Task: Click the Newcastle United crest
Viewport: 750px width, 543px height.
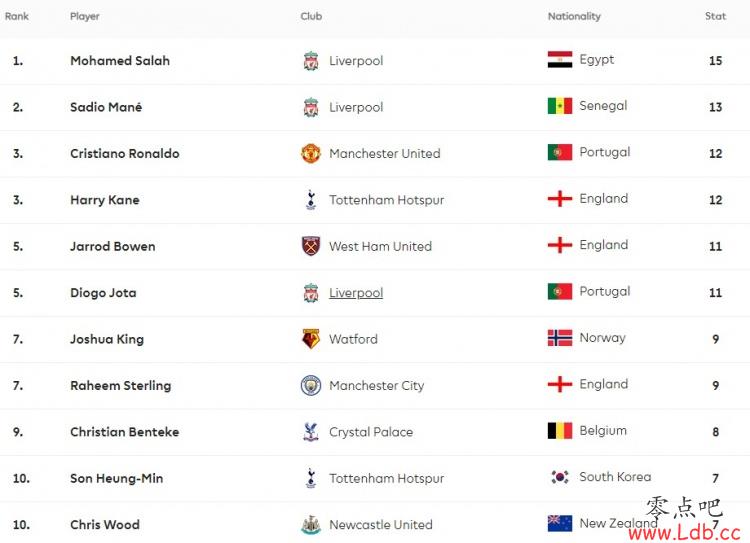Action: (x=311, y=525)
